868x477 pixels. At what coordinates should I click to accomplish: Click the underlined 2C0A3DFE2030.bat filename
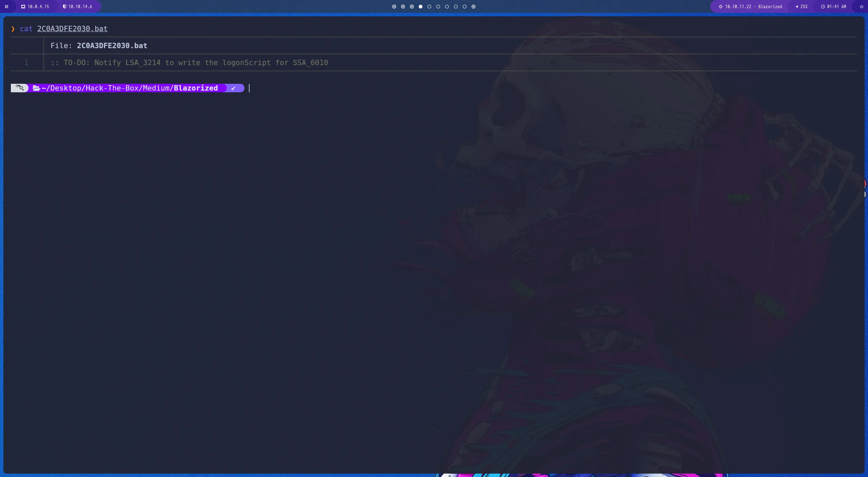[x=72, y=29]
